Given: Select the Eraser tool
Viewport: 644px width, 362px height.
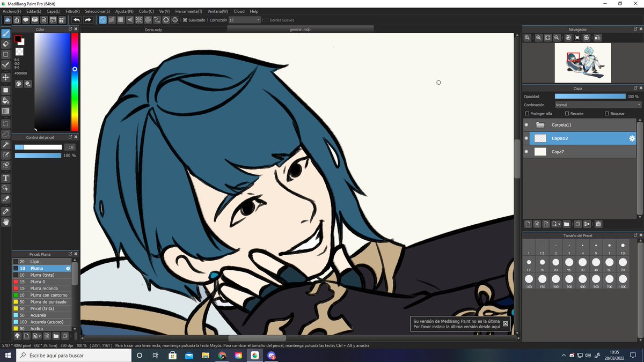Looking at the screenshot, I should point(6,44).
